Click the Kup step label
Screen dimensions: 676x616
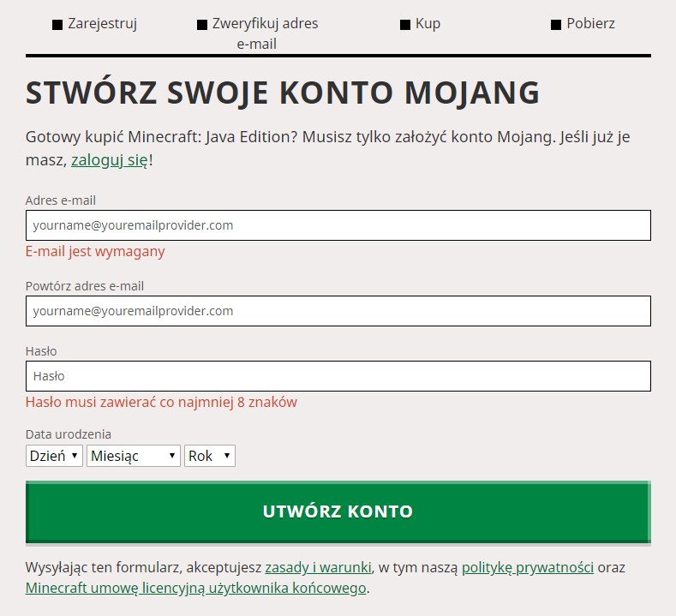(428, 23)
